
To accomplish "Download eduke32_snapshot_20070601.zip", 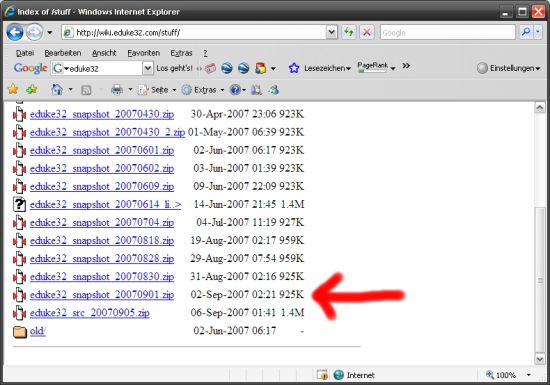I will [x=102, y=150].
